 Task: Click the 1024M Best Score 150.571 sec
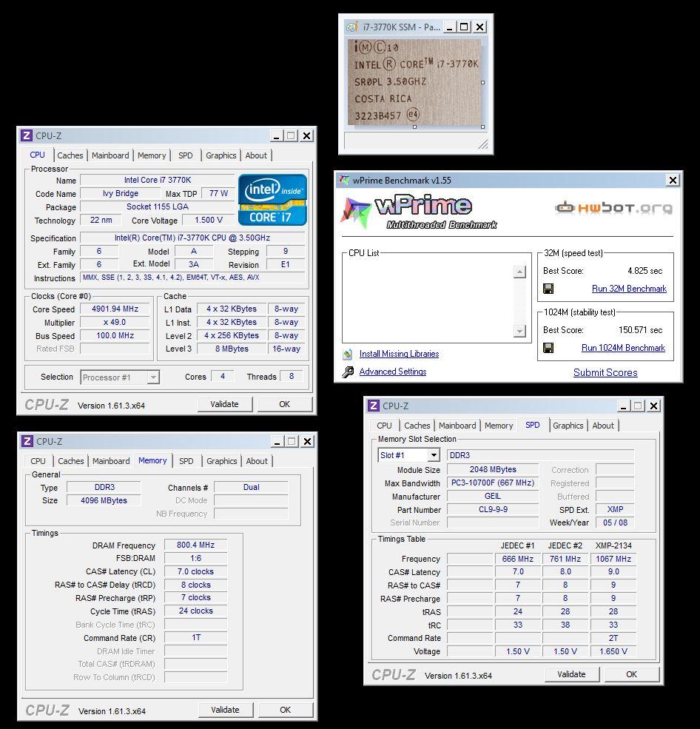coord(640,329)
